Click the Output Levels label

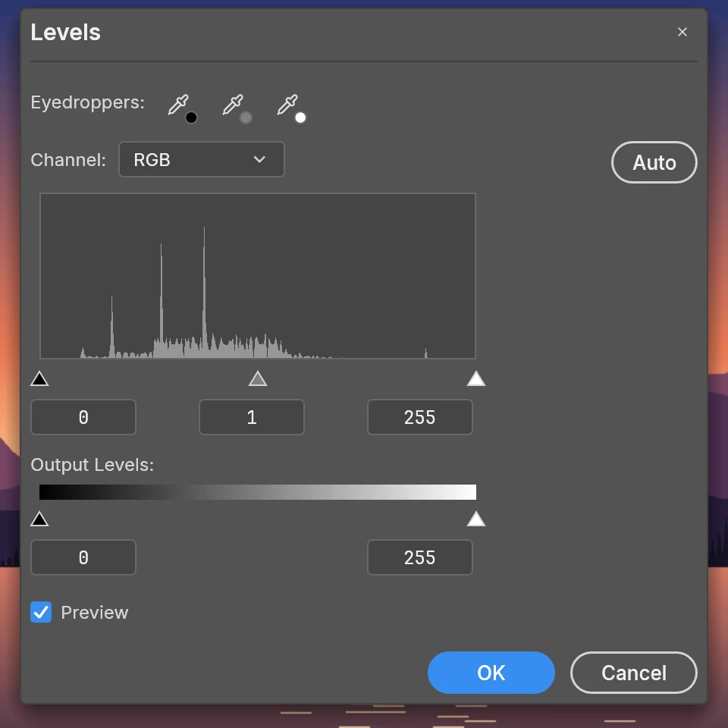pyautogui.click(x=93, y=464)
